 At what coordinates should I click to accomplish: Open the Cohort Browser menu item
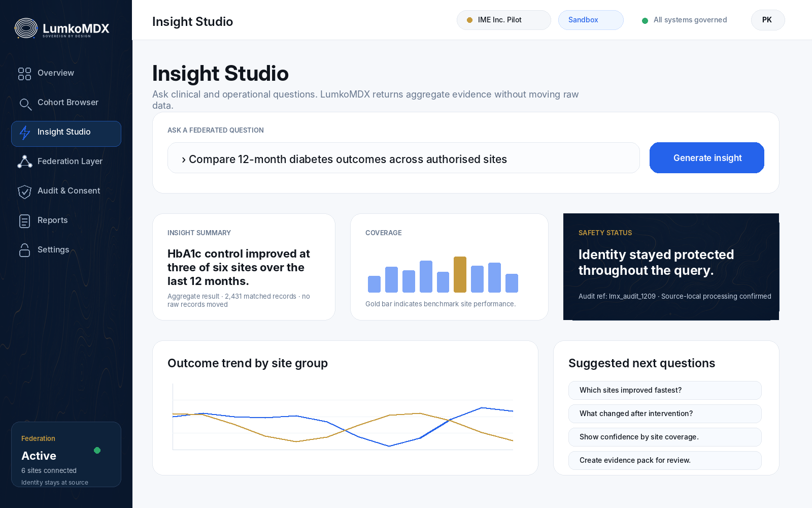point(66,103)
